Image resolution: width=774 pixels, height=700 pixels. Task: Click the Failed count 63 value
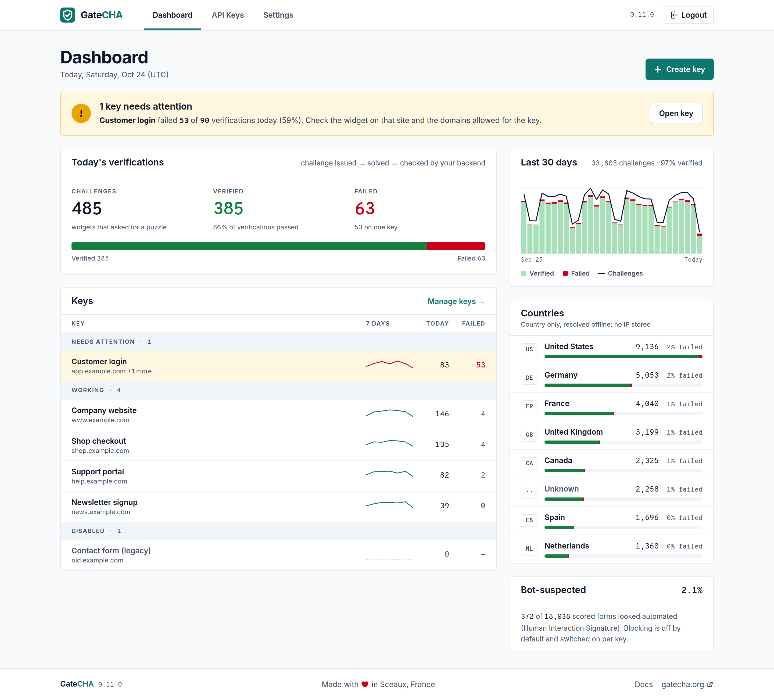tap(364, 208)
